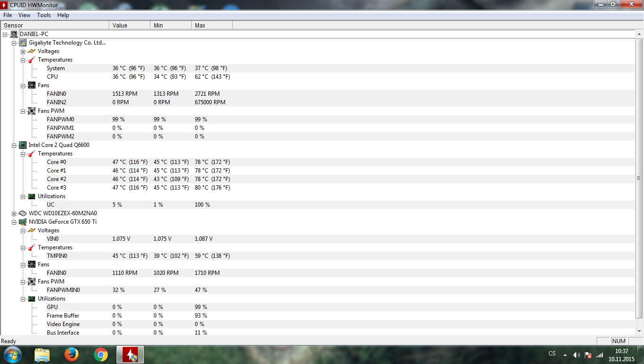644x364 pixels.
Task: Click the vertical scrollbar down arrow
Action: (639, 331)
